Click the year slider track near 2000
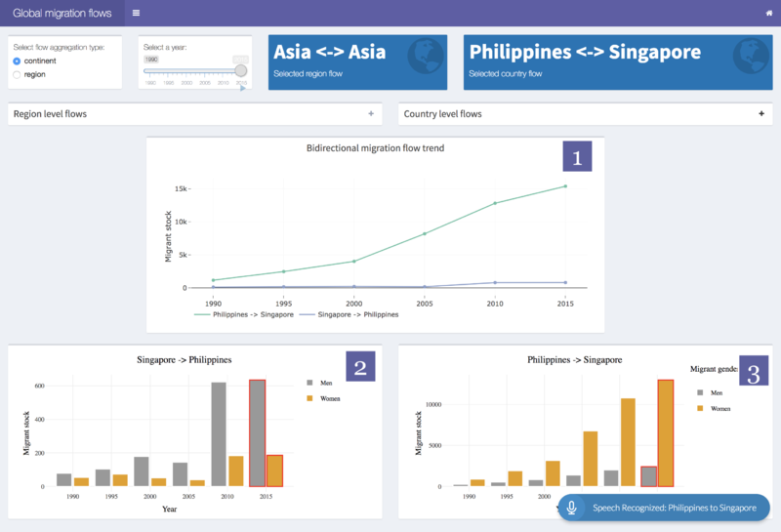 point(186,70)
